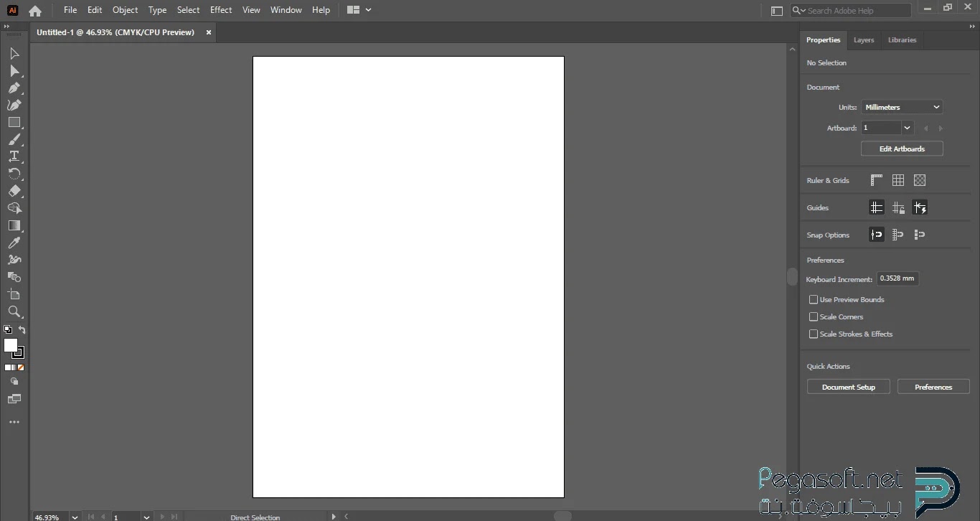The width and height of the screenshot is (980, 521).
Task: Show rulers icon in Ruler & Grids
Action: 877,180
